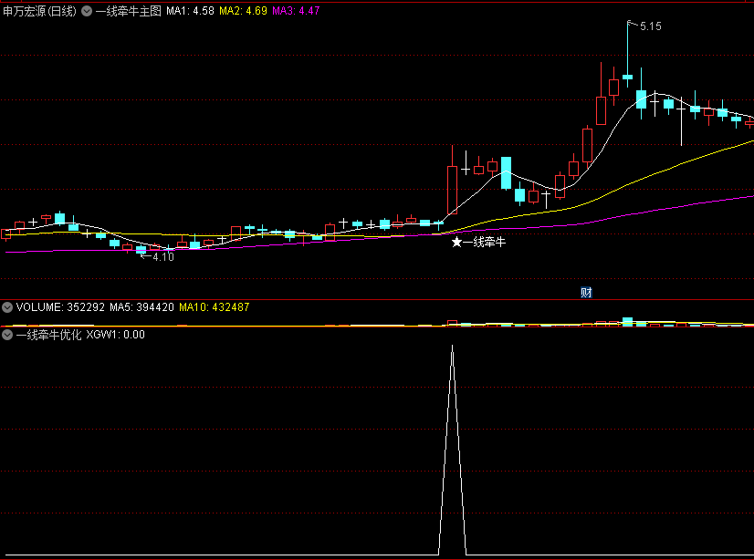This screenshot has height=560, width=754.
Task: Click the 财 financial event marker
Action: point(586,293)
